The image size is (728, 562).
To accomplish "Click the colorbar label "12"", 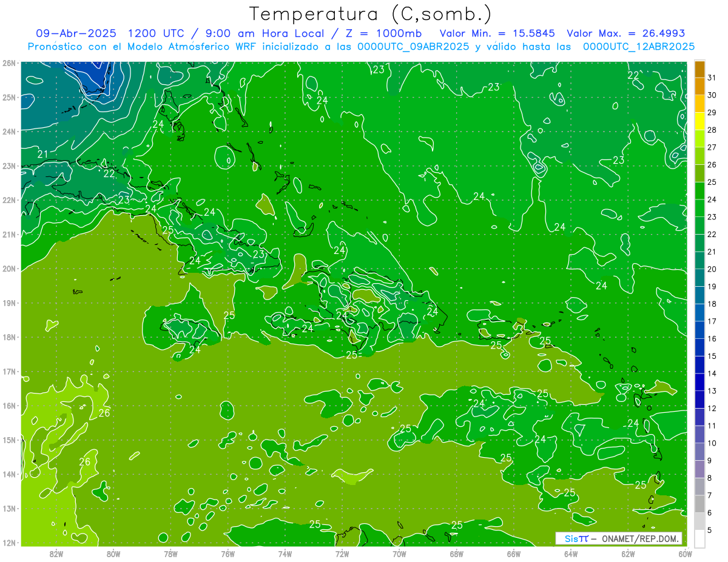I will pyautogui.click(x=712, y=408).
